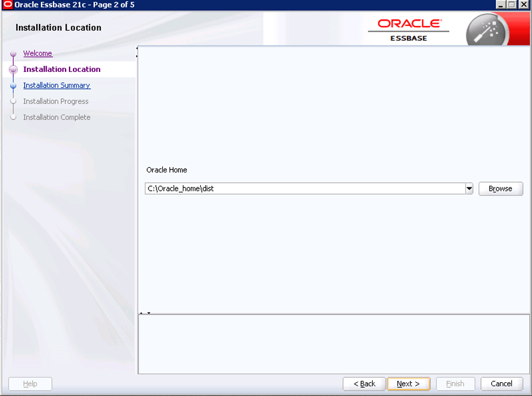Open the Installation Summary step link
532x396 pixels.
57,85
